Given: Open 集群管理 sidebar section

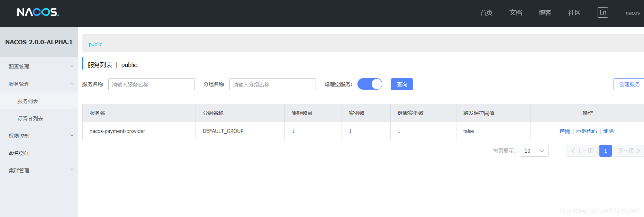Looking at the screenshot, I should (39, 170).
